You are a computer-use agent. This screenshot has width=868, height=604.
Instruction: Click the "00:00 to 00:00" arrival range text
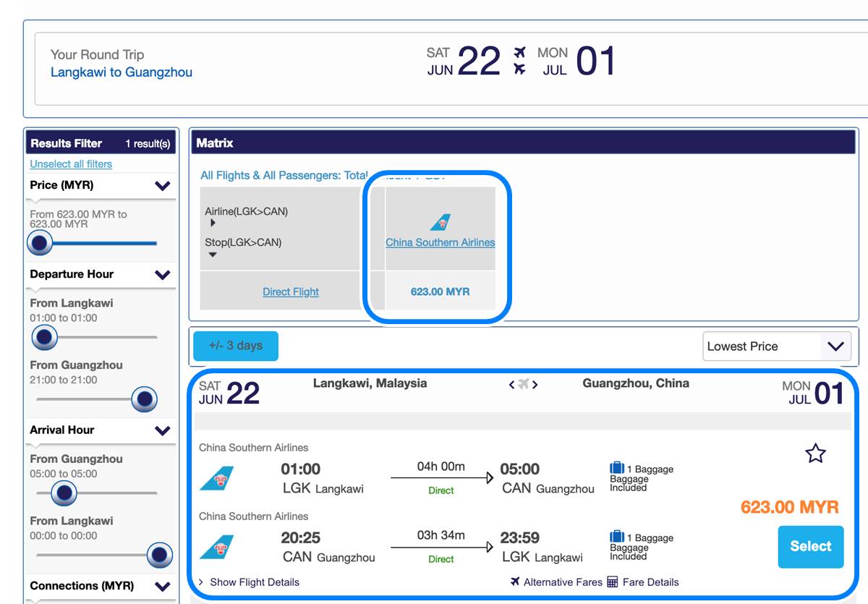point(64,536)
